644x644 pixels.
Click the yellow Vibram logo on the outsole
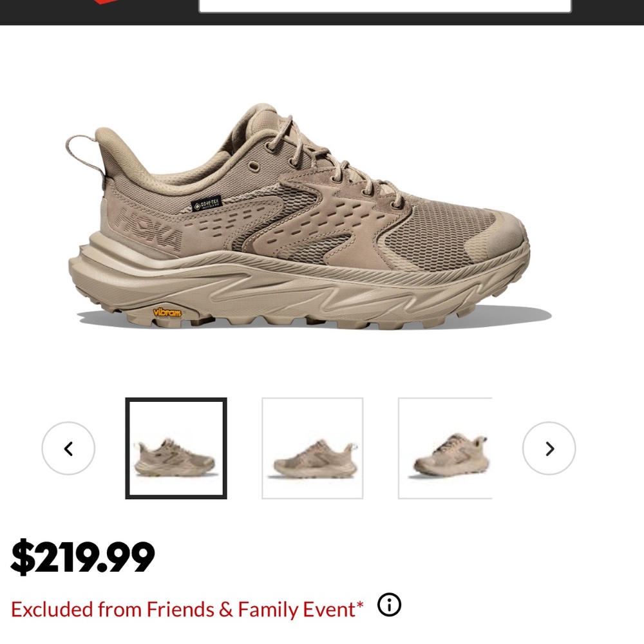167,312
